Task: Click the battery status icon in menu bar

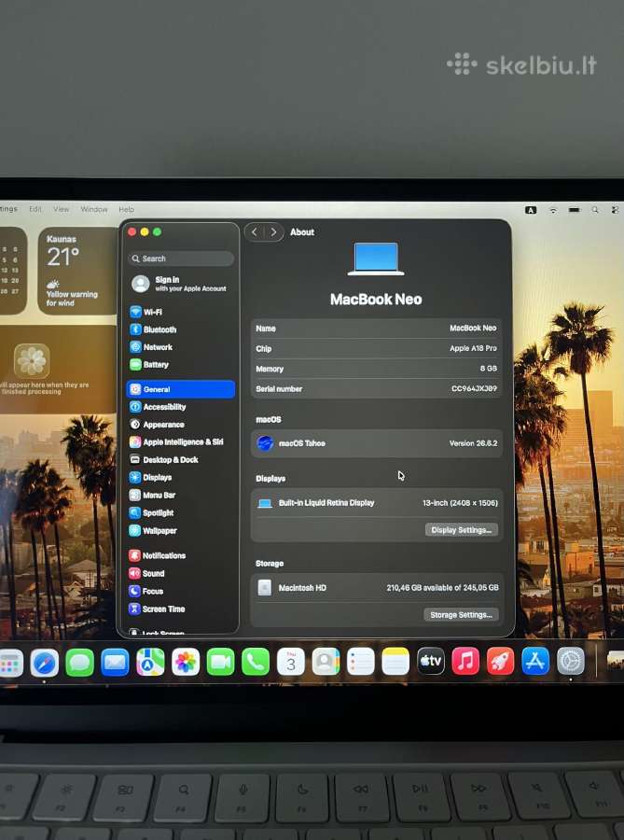Action: coord(575,210)
